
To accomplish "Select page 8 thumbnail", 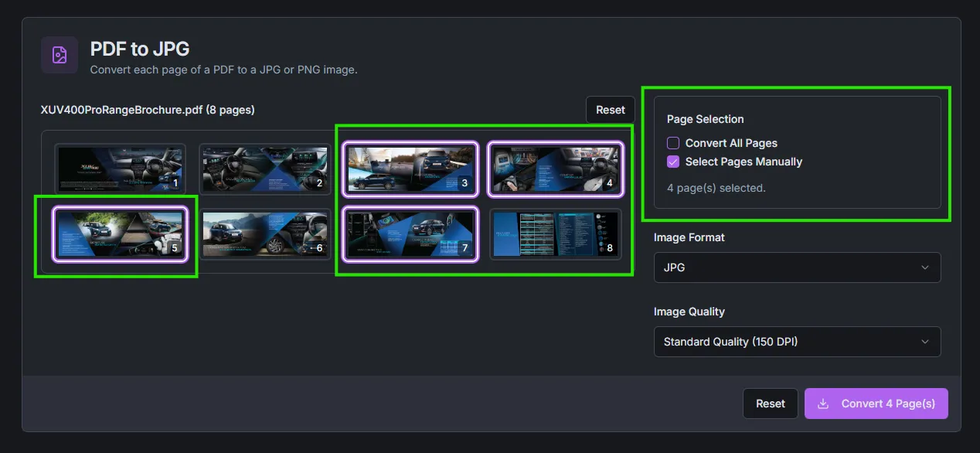I will pyautogui.click(x=556, y=233).
